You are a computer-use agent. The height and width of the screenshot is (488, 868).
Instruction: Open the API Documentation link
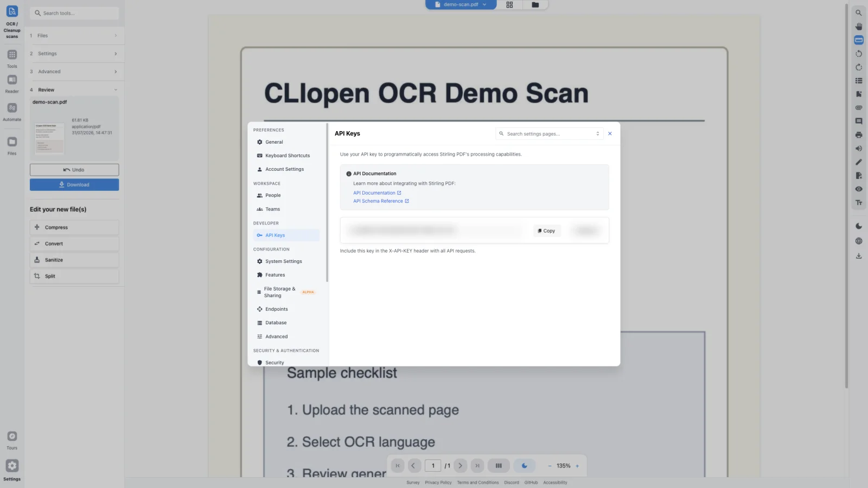point(377,193)
